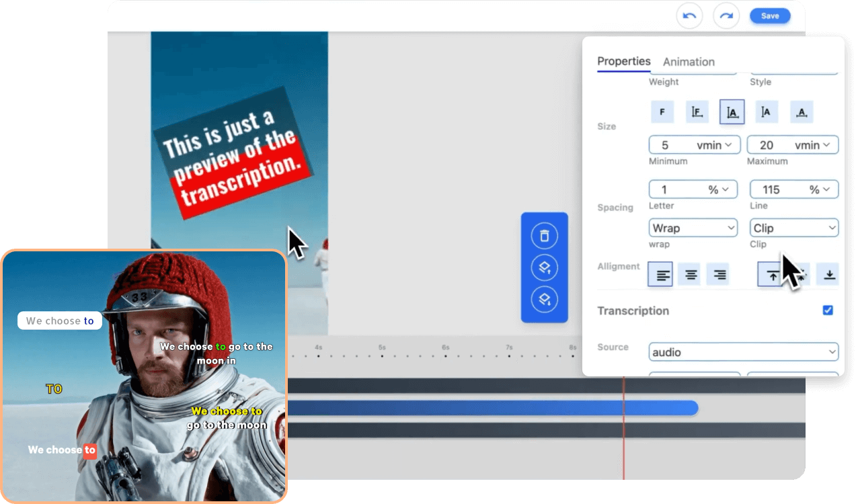Move the layer up with the layer-up icon
Viewport: 858px width, 504px height.
coord(545,267)
